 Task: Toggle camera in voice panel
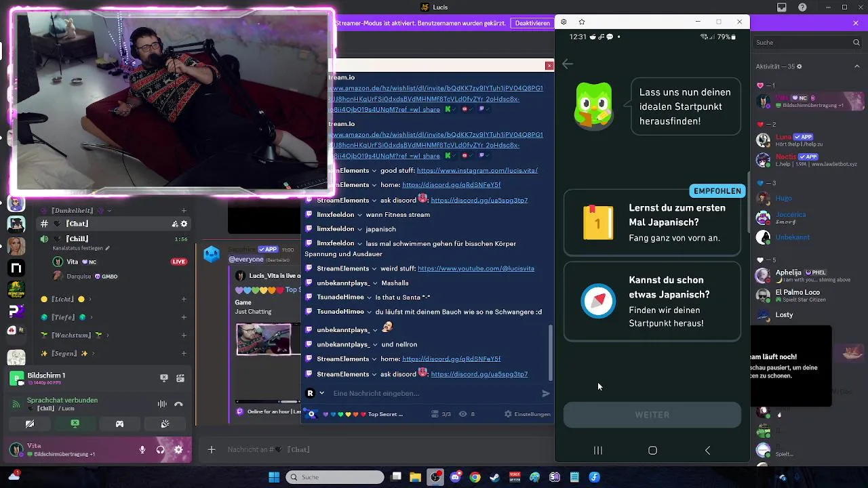click(30, 424)
